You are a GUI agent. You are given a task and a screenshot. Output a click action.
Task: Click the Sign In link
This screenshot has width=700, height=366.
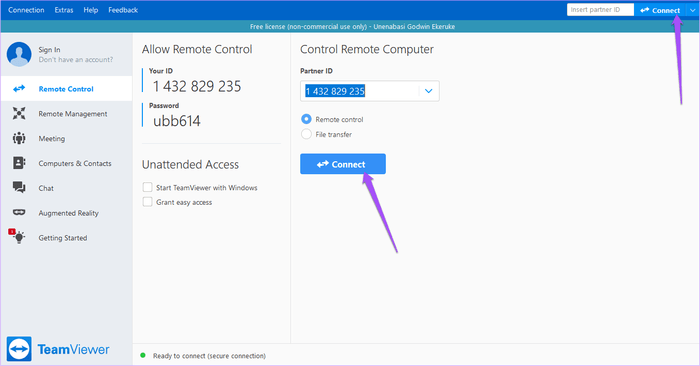pyautogui.click(x=49, y=50)
